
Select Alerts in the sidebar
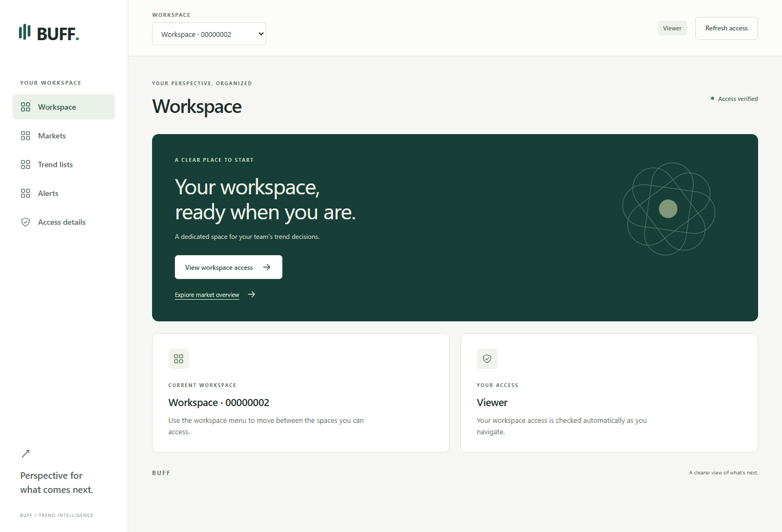coord(64,193)
